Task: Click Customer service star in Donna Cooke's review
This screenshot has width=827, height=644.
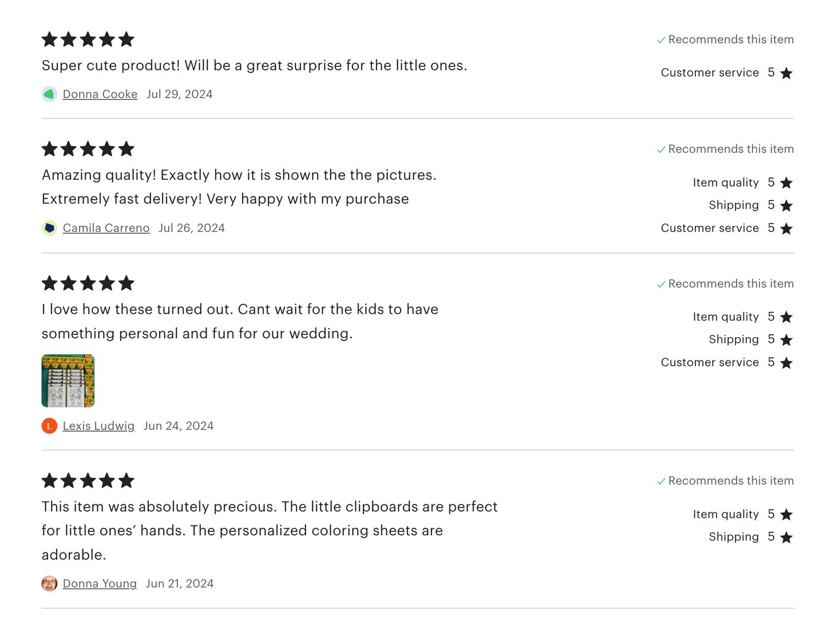Action: [x=786, y=73]
